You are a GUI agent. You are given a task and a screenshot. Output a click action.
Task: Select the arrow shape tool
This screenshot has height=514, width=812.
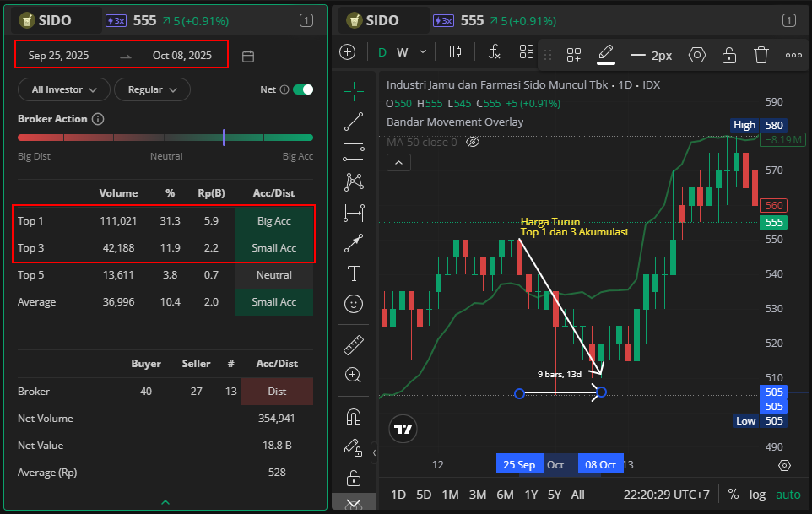[354, 243]
